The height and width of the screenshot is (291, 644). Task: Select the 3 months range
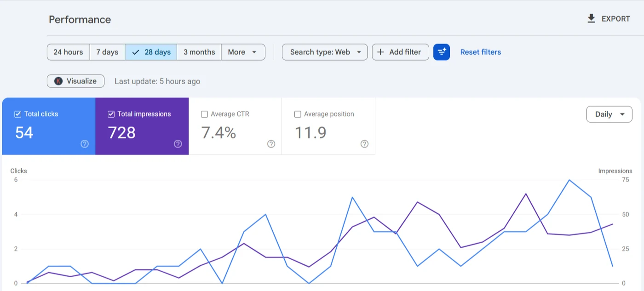click(199, 52)
